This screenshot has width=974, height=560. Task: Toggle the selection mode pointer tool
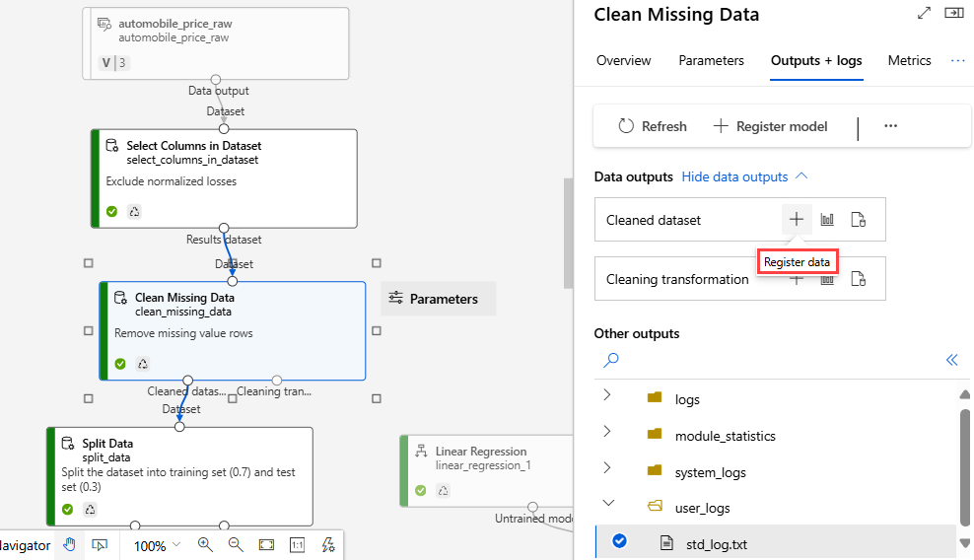click(100, 545)
